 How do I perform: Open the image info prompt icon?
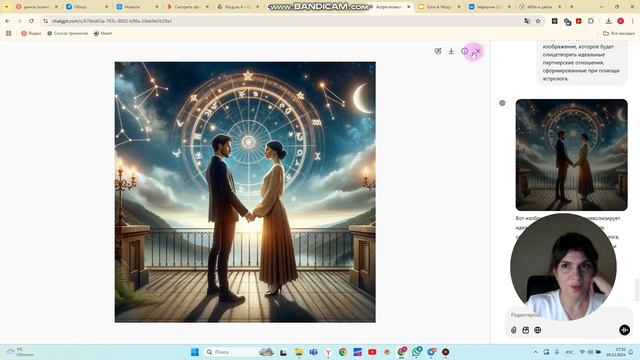pyautogui.click(x=464, y=51)
